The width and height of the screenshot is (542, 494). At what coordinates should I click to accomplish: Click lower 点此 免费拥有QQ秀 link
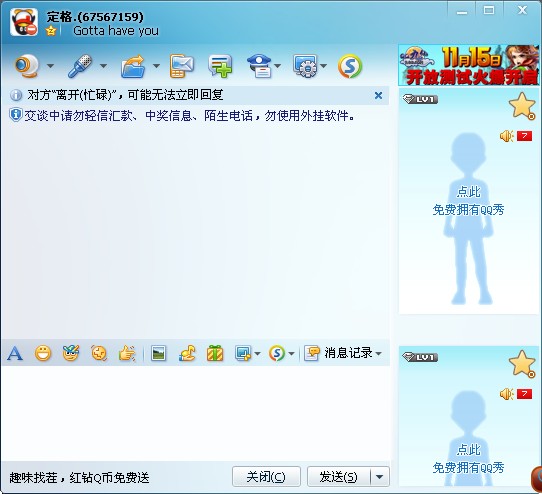[x=468, y=459]
